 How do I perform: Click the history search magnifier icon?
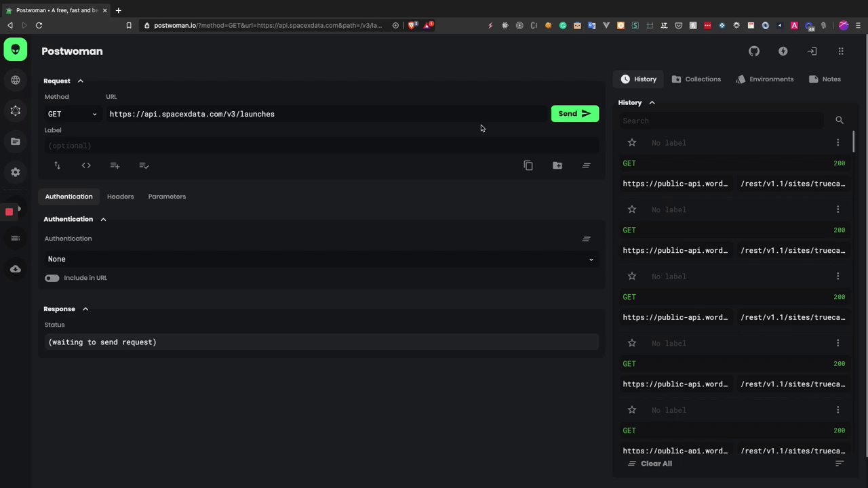(x=840, y=121)
